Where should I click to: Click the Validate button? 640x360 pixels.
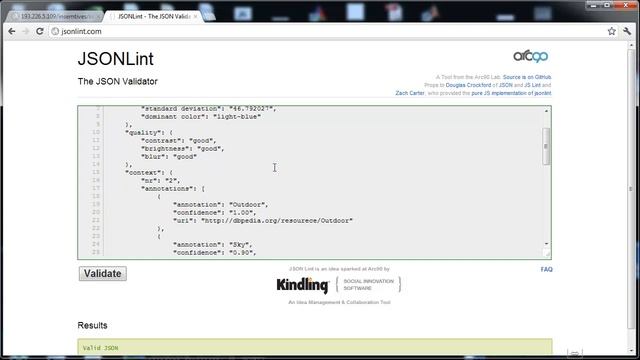[102, 273]
